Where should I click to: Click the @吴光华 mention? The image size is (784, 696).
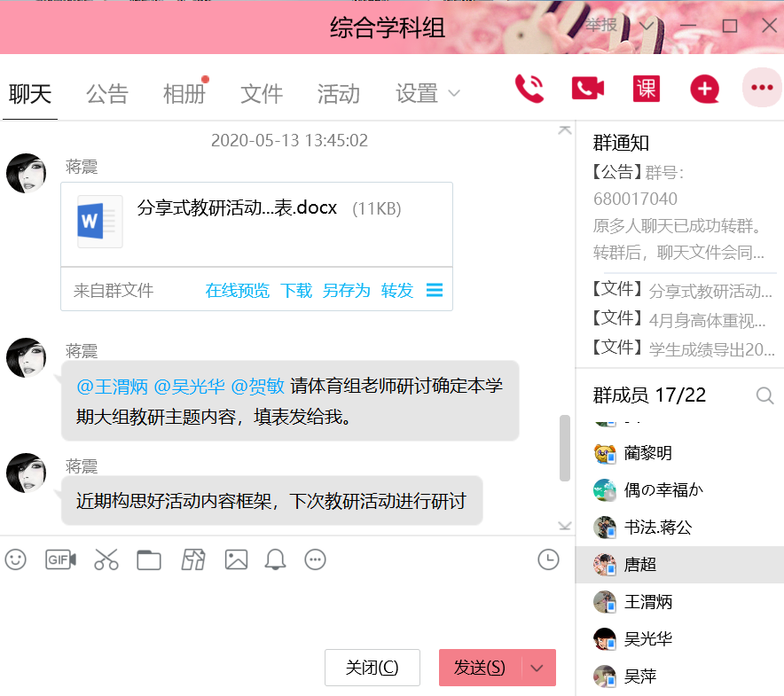point(189,387)
